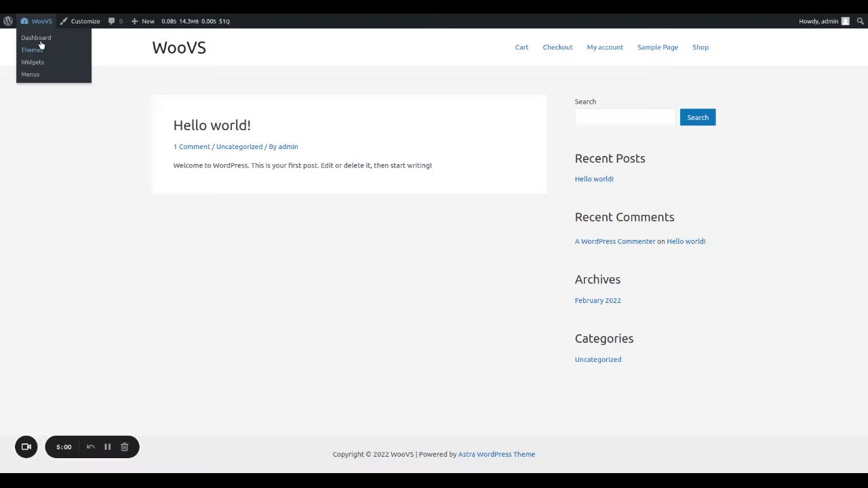Click the WooVS dashboard gauge icon
868x488 pixels.
(24, 21)
